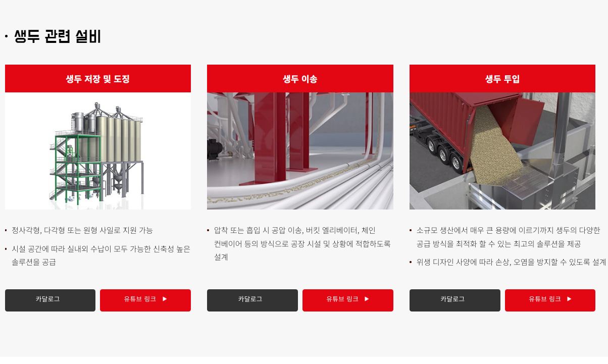Click text about 소규모 생산에서 매우 큰 용량
Screen dimensions: 608x364
click(x=508, y=237)
